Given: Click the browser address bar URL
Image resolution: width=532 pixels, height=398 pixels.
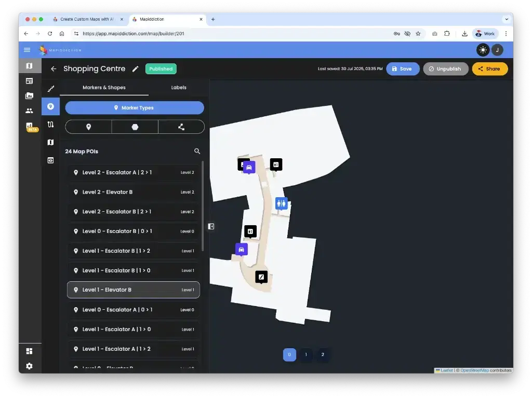Looking at the screenshot, I should tap(134, 34).
